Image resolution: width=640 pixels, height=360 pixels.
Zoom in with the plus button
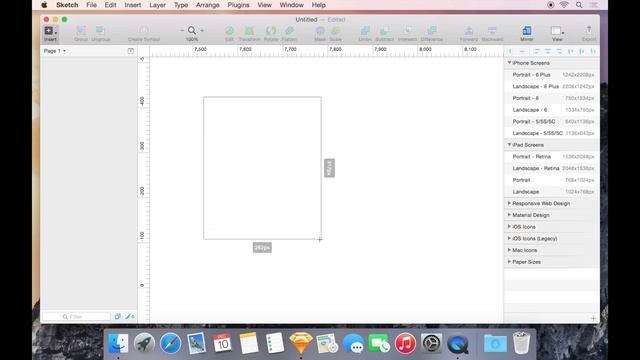tap(202, 31)
